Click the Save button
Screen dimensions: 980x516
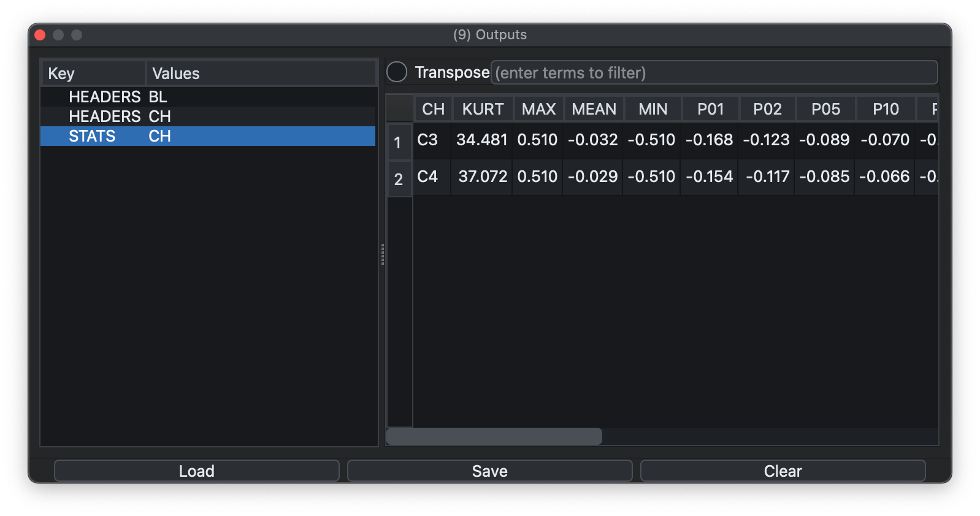pyautogui.click(x=490, y=471)
